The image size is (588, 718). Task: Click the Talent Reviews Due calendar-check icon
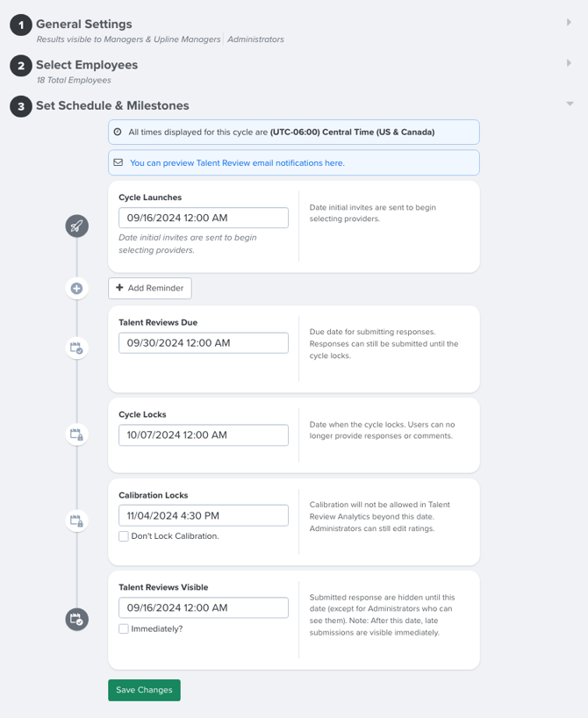(x=77, y=348)
